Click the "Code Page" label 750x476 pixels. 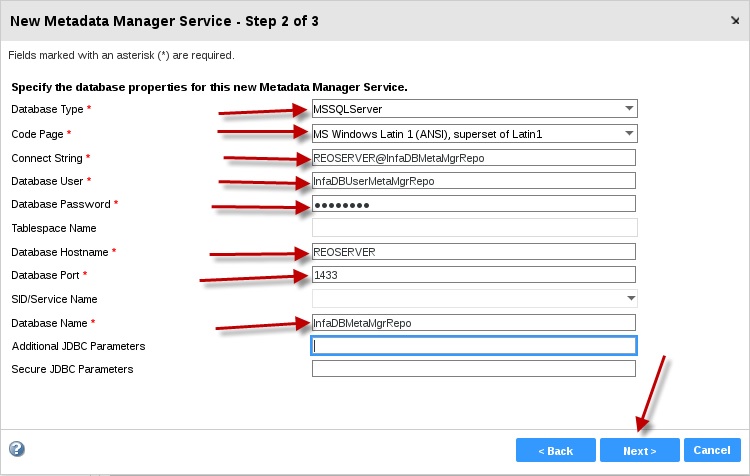pyautogui.click(x=37, y=134)
